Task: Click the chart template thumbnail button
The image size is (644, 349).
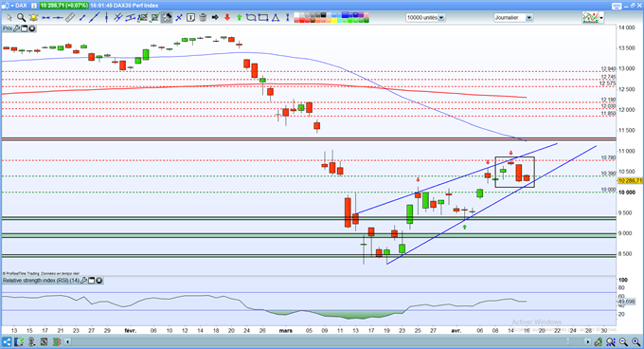Action: click(590, 18)
